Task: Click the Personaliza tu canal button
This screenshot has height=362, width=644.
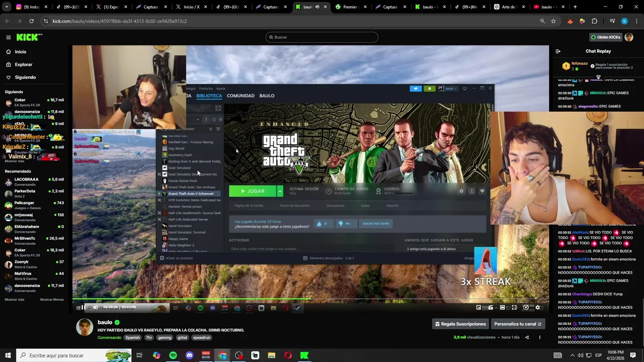Action: click(518, 324)
